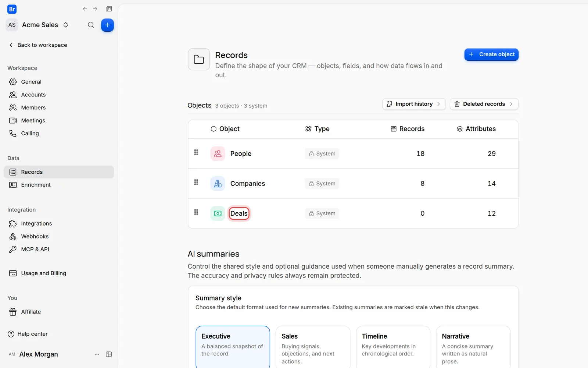Go back with the left arrow icon
Screen dimensions: 588x368
(85, 9)
